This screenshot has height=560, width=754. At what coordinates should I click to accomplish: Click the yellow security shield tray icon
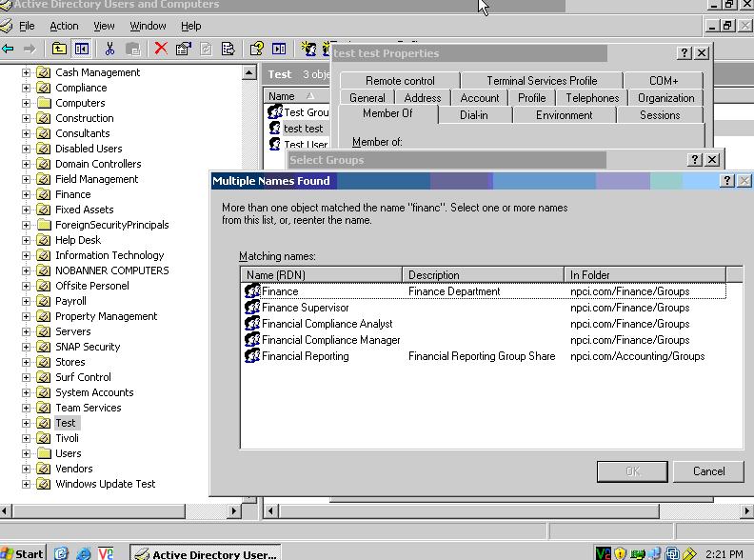coord(621,553)
